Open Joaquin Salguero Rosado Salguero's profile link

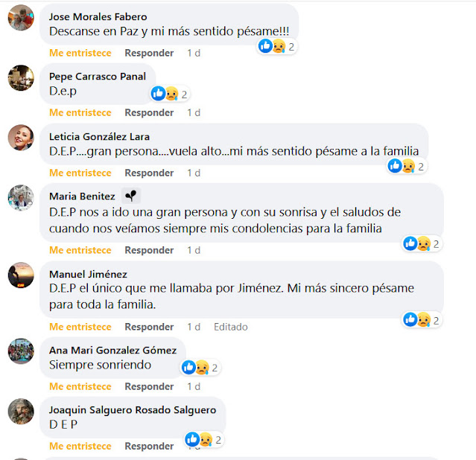point(133,410)
